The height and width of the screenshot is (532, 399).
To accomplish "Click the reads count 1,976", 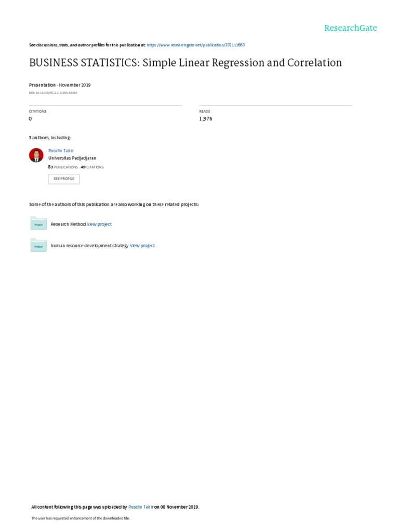I will [206, 119].
